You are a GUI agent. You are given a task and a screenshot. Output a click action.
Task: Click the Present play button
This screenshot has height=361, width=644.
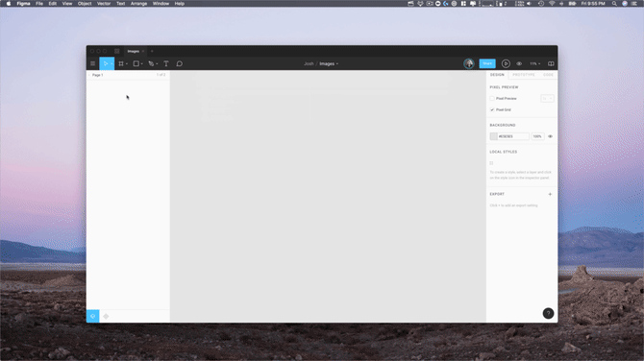point(506,63)
